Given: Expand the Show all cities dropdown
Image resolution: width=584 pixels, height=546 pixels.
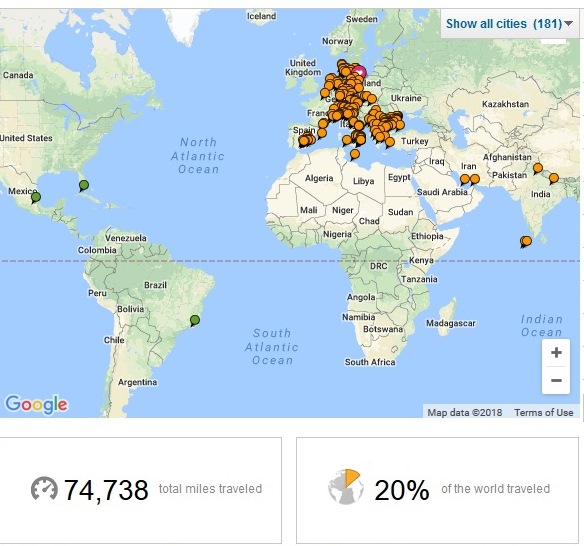Looking at the screenshot, I should pos(509,24).
